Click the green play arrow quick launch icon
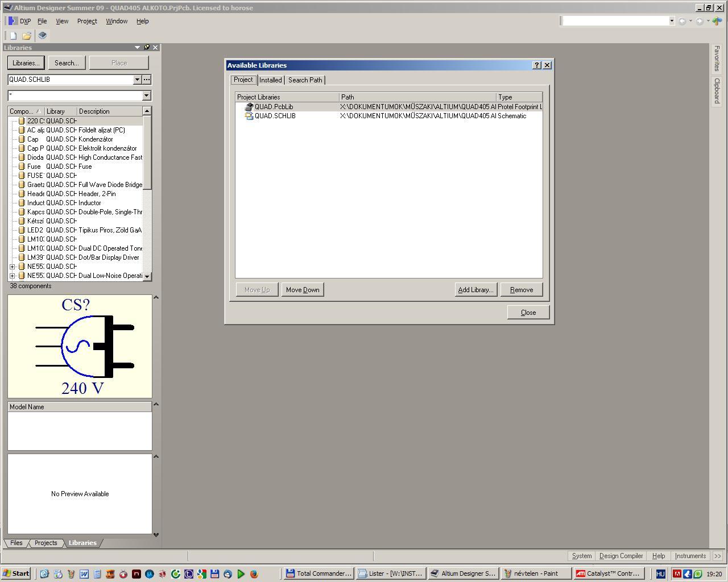The width and height of the screenshot is (728, 582). click(241, 574)
